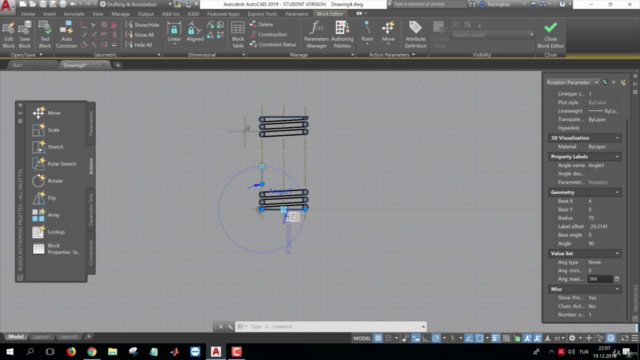This screenshot has width=640, height=360.
Task: Select the Lookup action in authoring palette
Action: pos(48,232)
